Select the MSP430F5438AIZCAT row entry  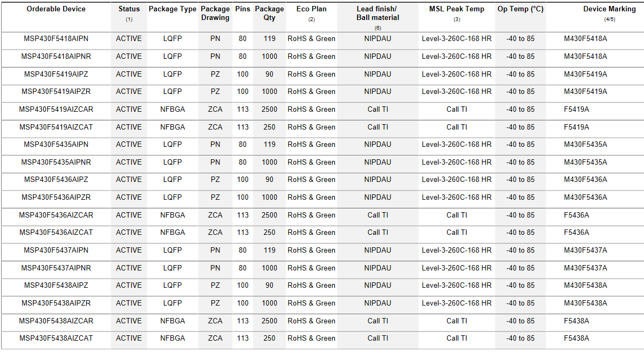(x=56, y=338)
